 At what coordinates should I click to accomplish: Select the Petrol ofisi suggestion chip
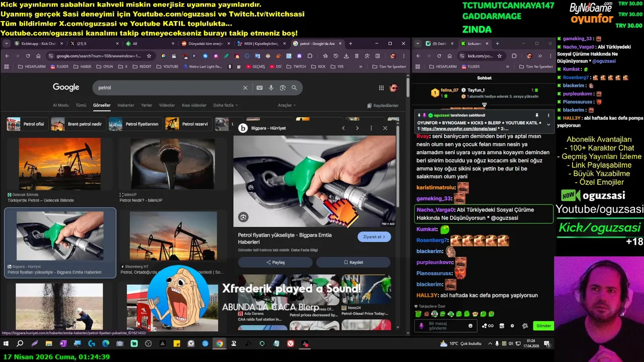click(x=28, y=124)
